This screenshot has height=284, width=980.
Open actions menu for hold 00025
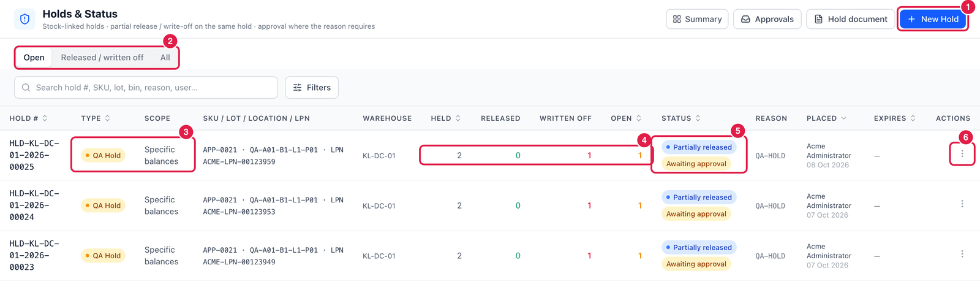[962, 153]
